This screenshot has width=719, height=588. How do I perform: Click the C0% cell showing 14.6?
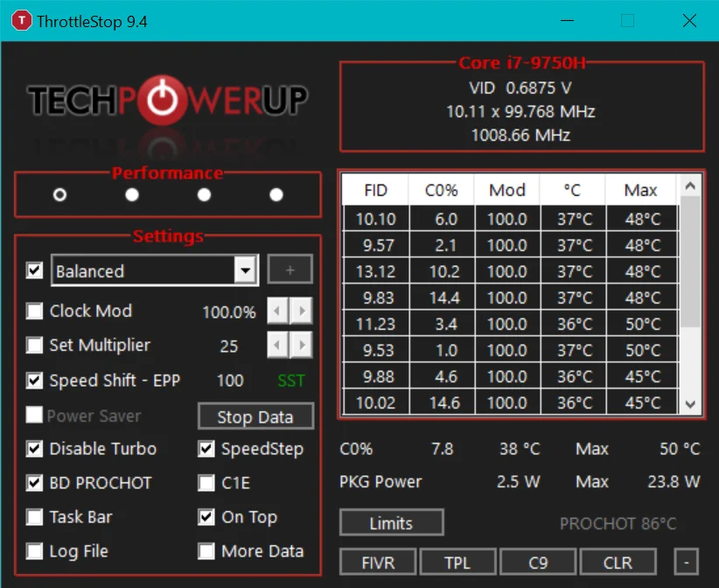443,402
